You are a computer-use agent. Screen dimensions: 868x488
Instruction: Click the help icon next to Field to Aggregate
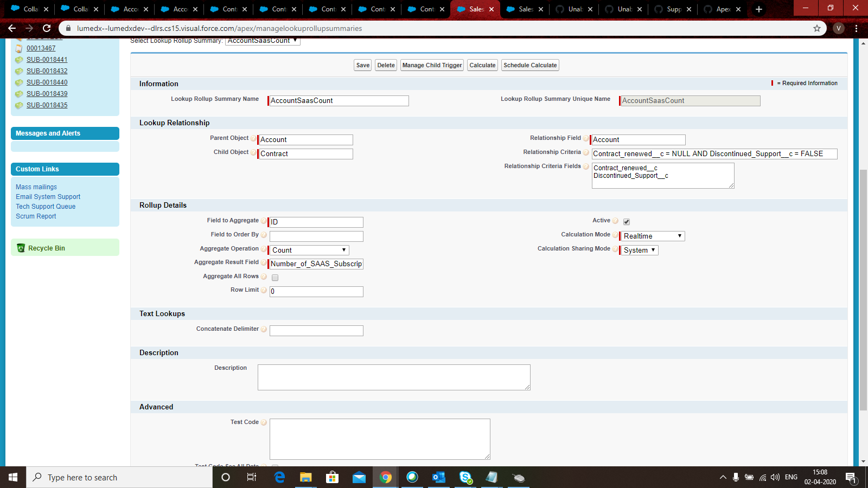(x=264, y=221)
